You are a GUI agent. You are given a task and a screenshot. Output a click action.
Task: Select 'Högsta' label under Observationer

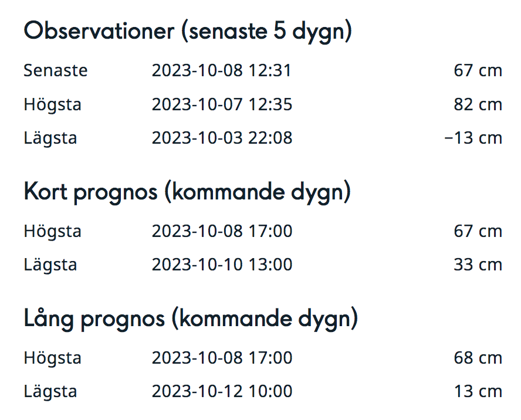[53, 104]
